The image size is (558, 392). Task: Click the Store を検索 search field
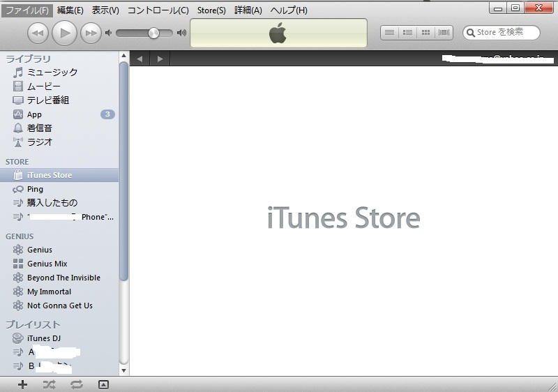(x=501, y=32)
